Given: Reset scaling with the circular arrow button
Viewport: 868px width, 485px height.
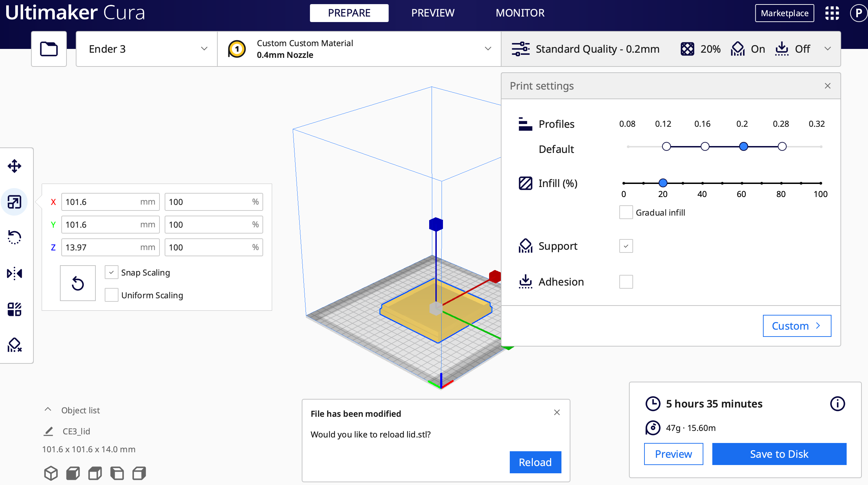Looking at the screenshot, I should pyautogui.click(x=78, y=283).
